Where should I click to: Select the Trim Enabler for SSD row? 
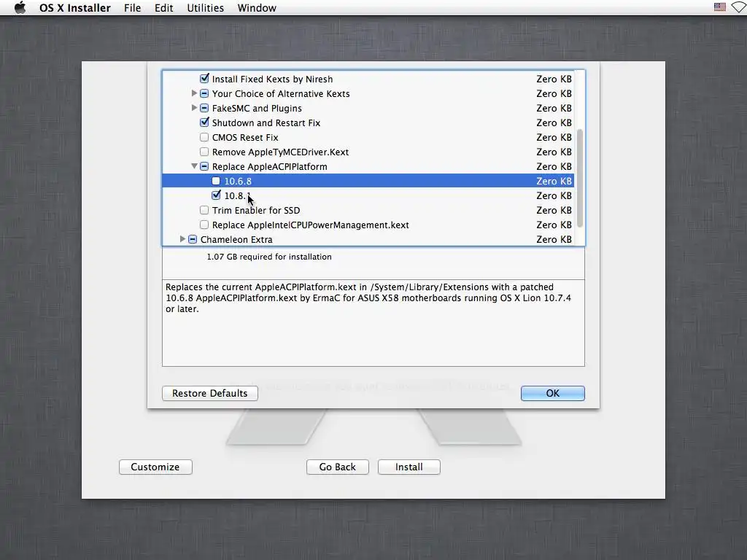tap(368, 210)
